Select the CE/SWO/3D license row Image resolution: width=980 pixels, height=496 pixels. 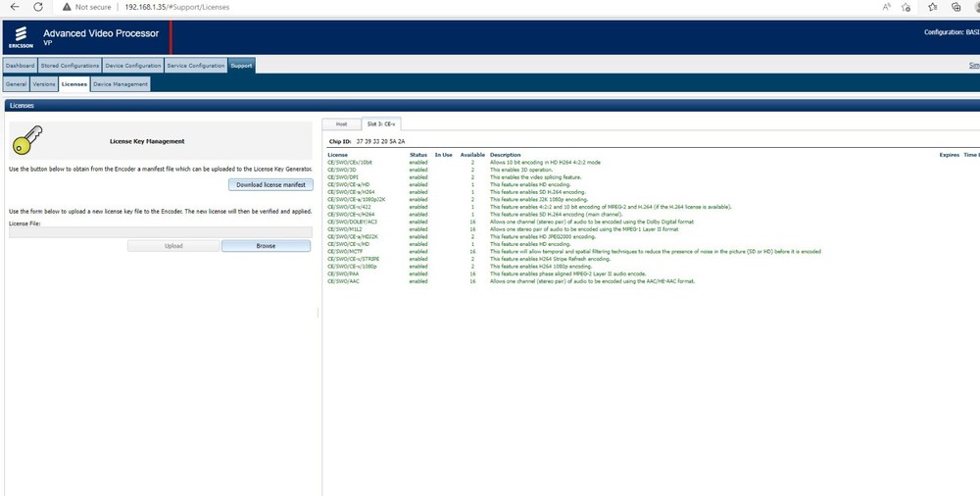tap(342, 170)
